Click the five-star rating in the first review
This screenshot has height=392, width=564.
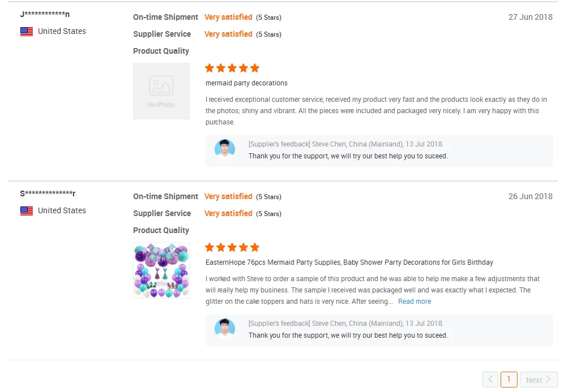tap(232, 68)
